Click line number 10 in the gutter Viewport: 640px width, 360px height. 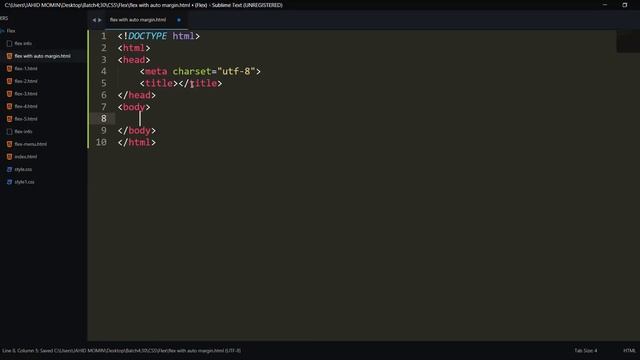101,142
